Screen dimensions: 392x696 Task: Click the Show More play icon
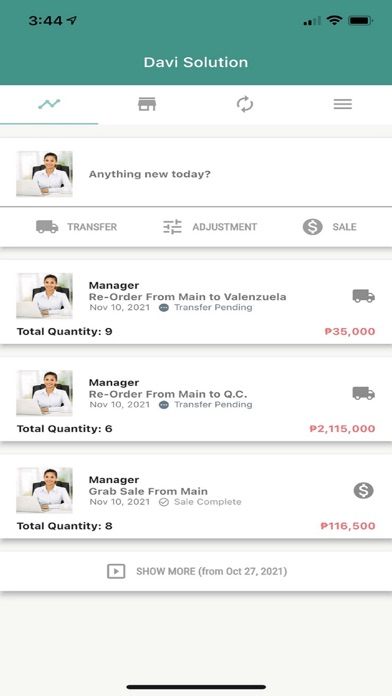click(x=116, y=571)
